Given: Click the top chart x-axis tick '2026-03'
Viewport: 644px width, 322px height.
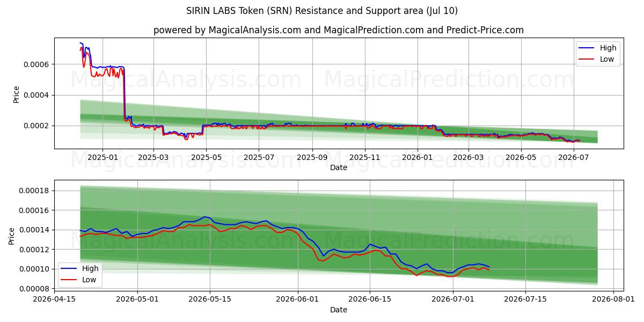Looking at the screenshot, I should [469, 158].
